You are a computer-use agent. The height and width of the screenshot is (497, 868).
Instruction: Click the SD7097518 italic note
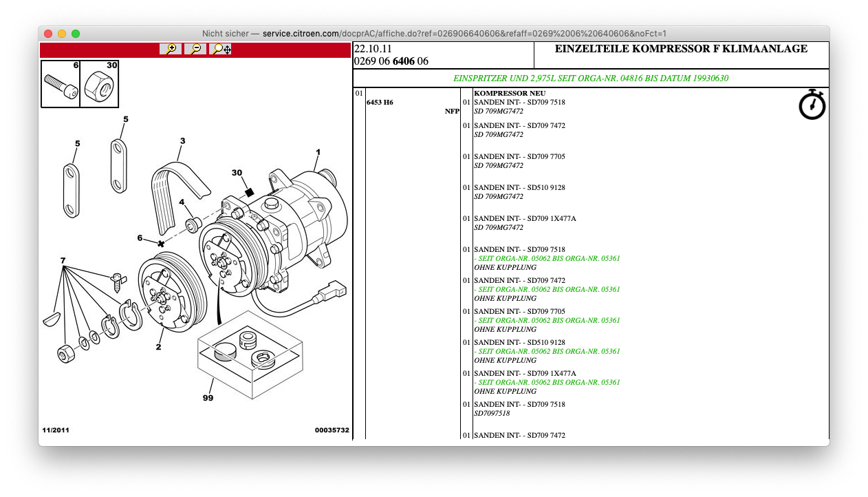point(492,414)
